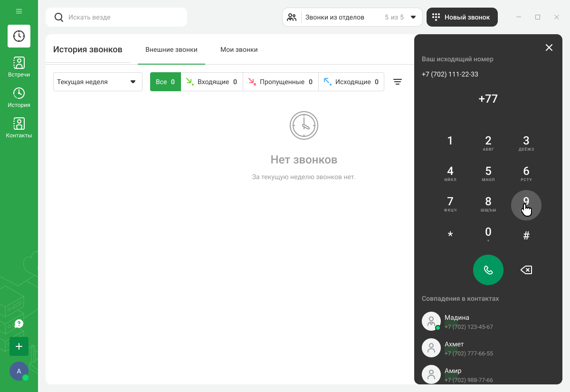The image size is (570, 392).
Task: Open История section in sidebar
Action: coord(19,97)
